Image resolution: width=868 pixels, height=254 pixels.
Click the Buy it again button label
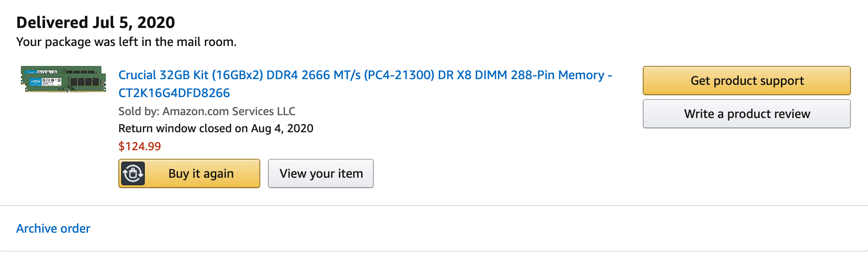(x=201, y=173)
